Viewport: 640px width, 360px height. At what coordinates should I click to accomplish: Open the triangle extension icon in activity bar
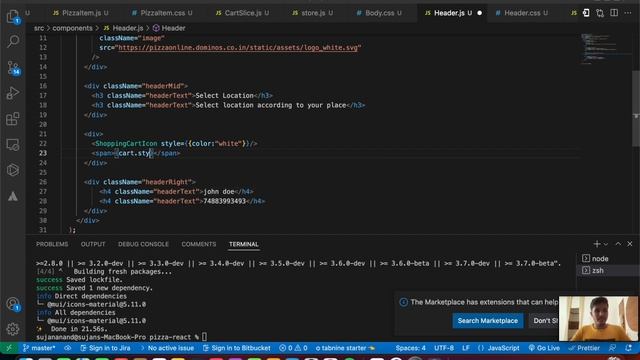tap(13, 196)
